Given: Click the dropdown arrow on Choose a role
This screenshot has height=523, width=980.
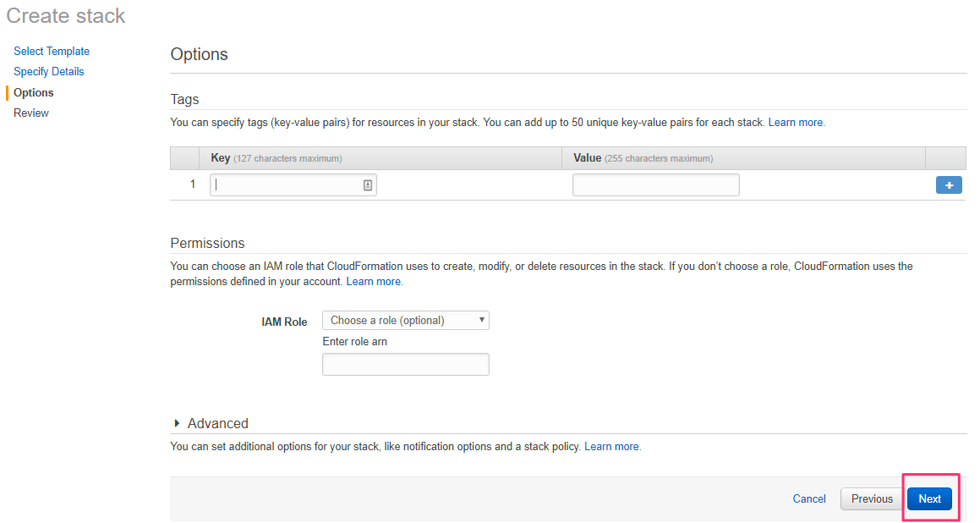Looking at the screenshot, I should [x=481, y=320].
